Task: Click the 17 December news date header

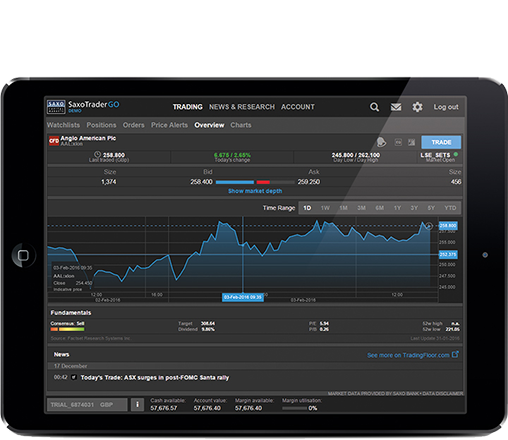Action: click(70, 366)
